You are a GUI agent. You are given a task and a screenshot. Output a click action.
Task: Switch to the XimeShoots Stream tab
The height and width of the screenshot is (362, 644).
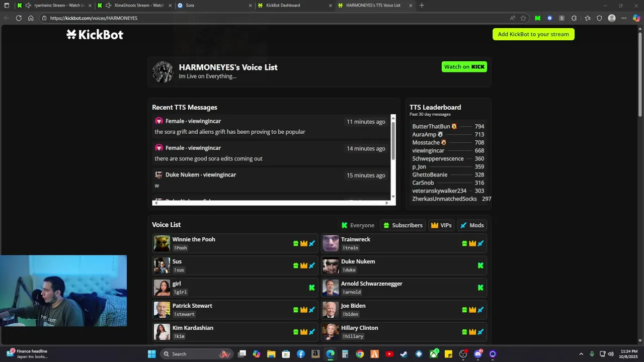[x=135, y=5]
